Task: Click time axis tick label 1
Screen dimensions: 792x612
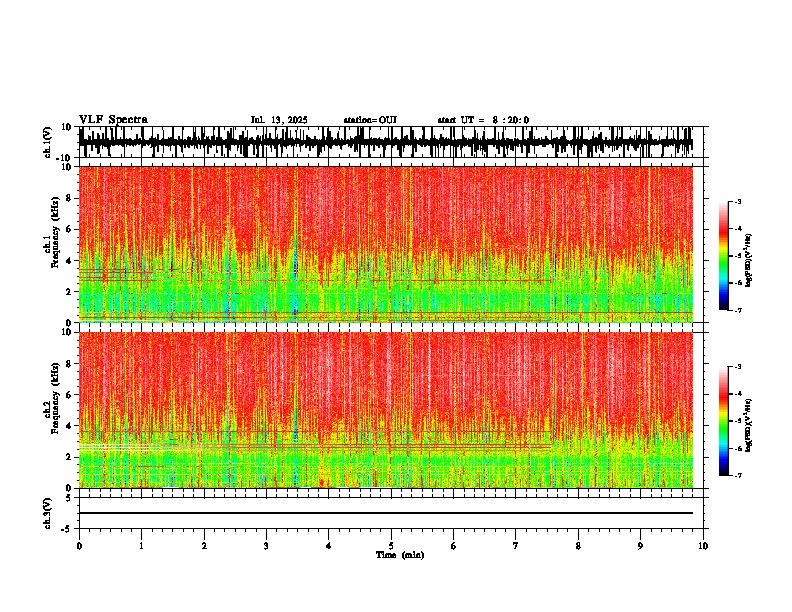Action: (x=141, y=546)
